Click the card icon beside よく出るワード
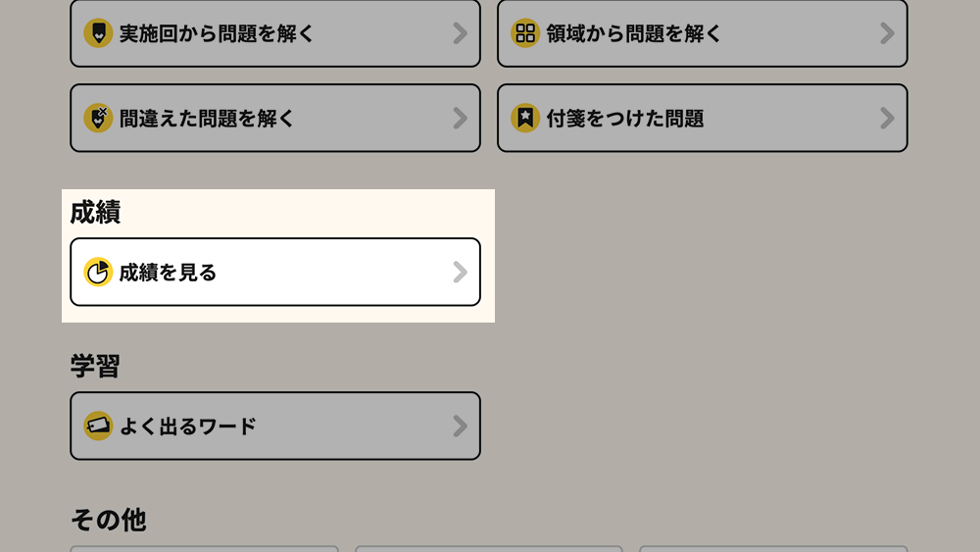Screen dimensions: 980x552 coord(98,427)
